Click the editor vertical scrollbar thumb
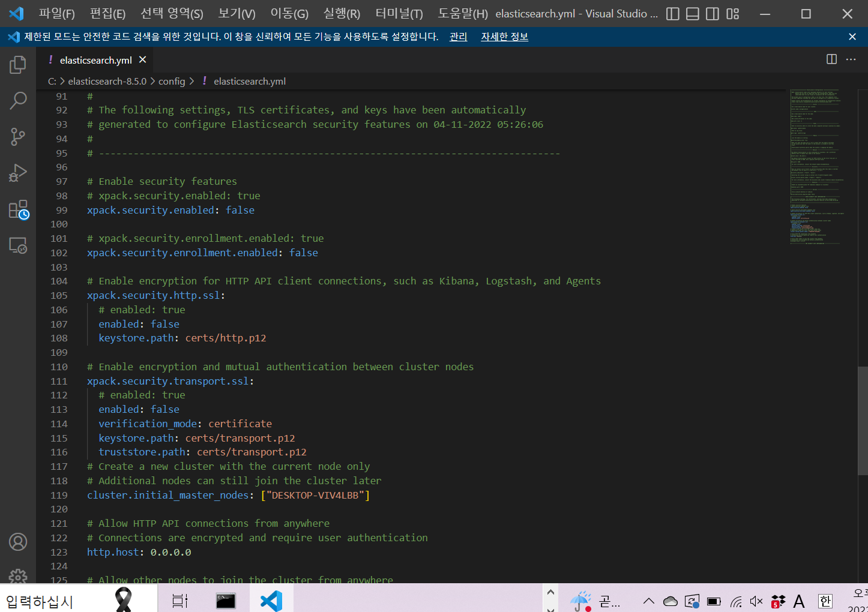 [x=863, y=420]
